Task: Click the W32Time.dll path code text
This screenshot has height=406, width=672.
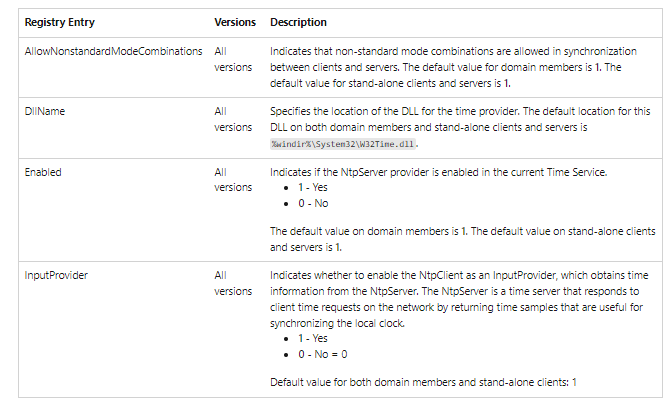Action: coord(342,143)
